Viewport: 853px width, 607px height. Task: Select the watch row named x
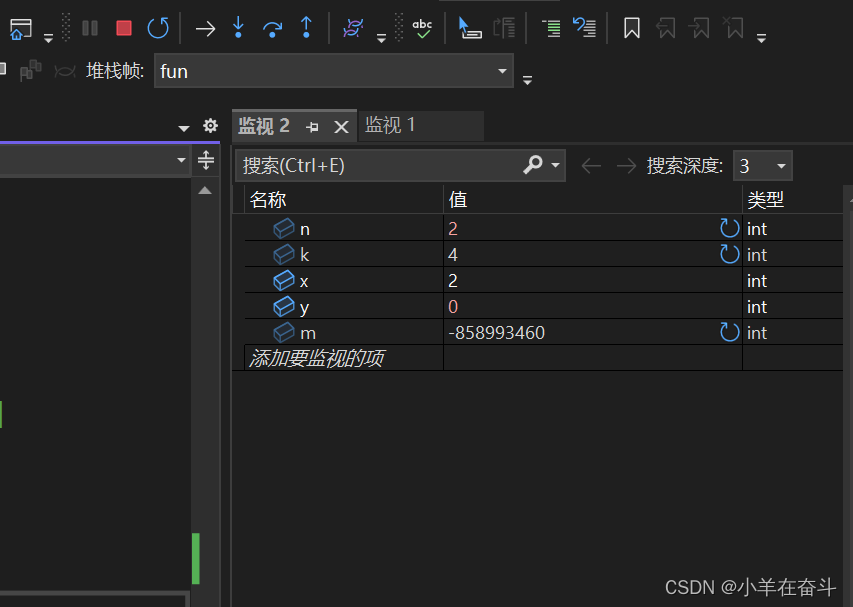(543, 280)
